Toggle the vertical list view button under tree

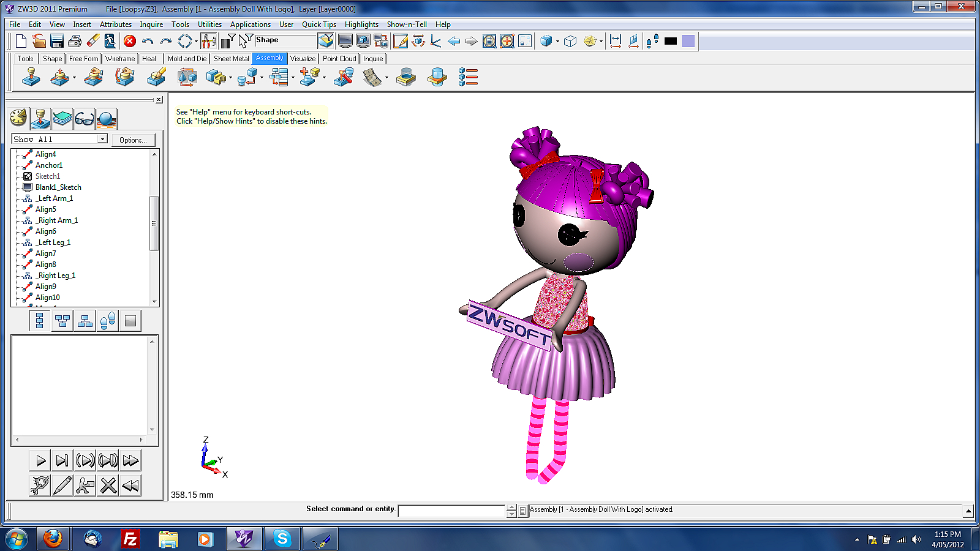tap(40, 321)
